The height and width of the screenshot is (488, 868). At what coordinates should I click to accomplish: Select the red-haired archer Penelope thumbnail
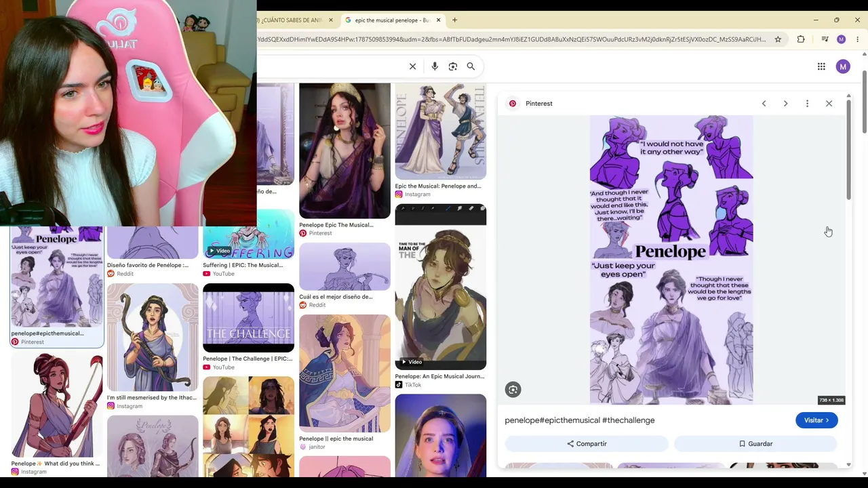(57, 405)
